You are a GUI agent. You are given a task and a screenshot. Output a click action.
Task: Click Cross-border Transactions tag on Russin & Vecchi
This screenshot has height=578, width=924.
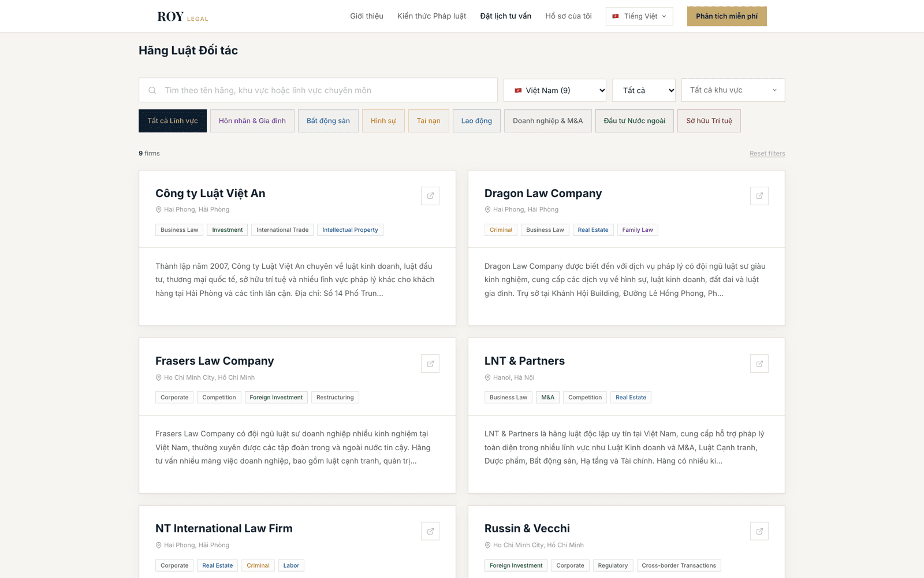[x=679, y=565]
